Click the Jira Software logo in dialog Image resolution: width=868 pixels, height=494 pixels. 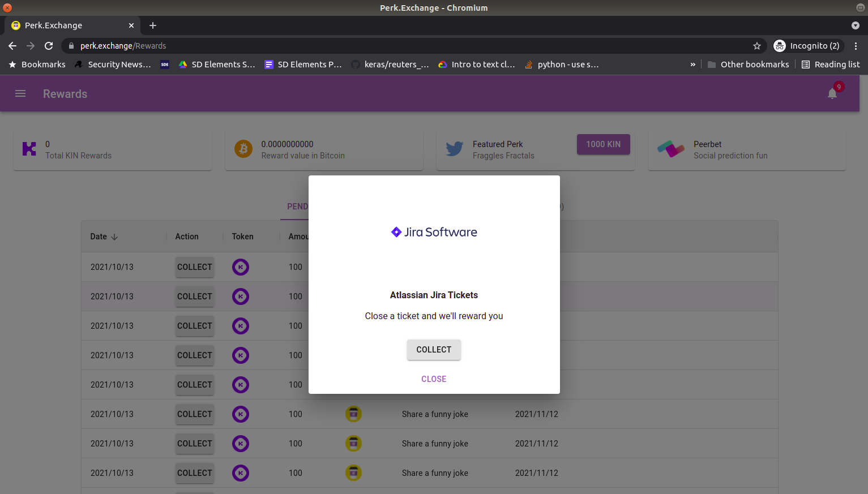(x=434, y=232)
